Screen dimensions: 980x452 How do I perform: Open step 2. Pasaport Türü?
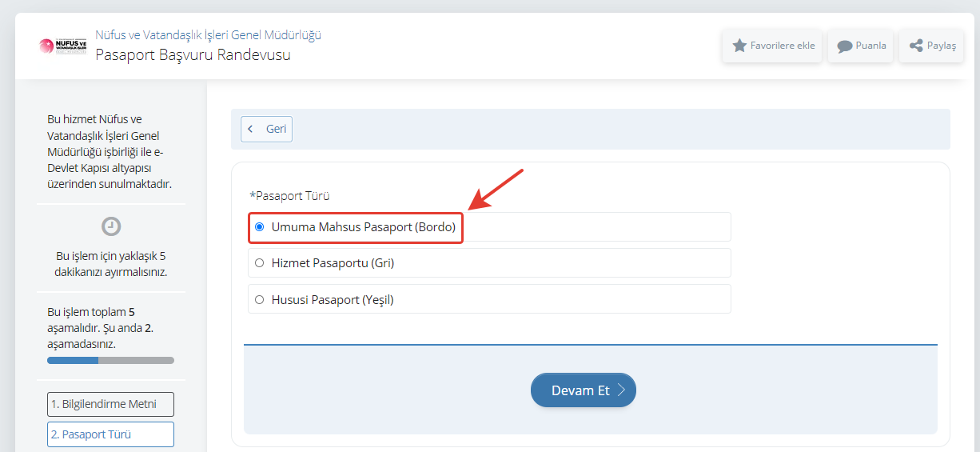click(110, 434)
